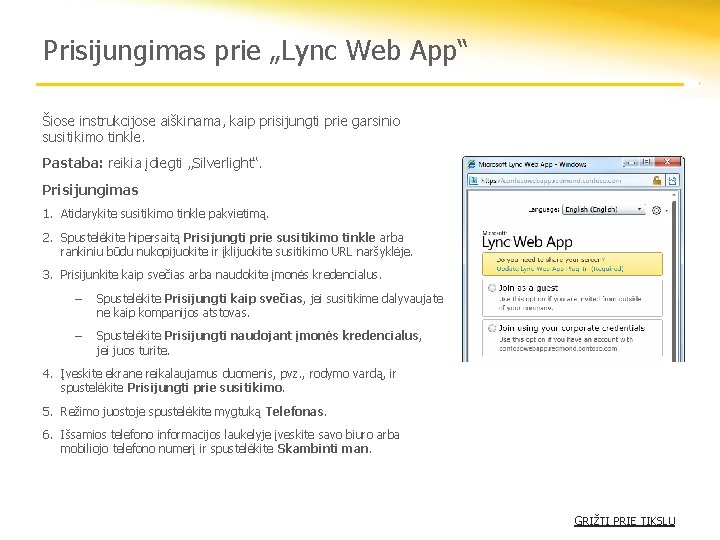Click the Do you need to share screen text
Viewport: 720px width, 540px height.
(x=551, y=259)
